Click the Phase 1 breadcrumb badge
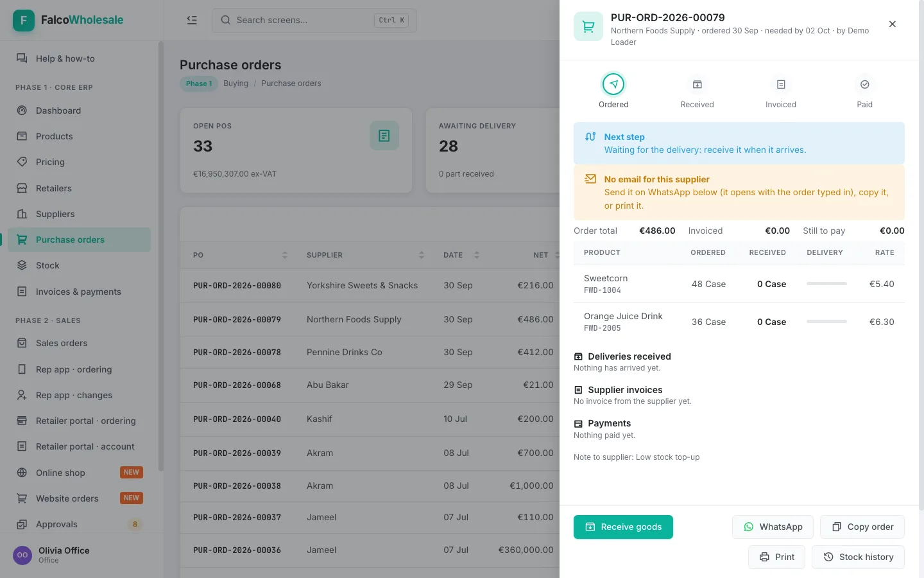The height and width of the screenshot is (578, 924). 199,83
